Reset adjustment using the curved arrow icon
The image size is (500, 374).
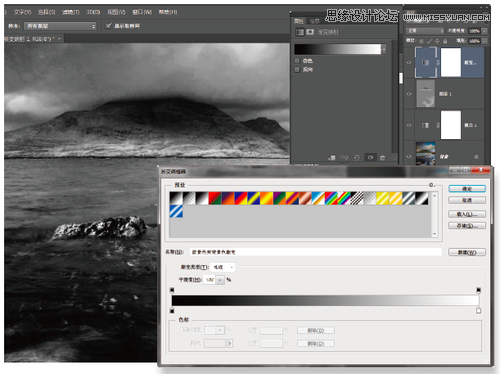tap(357, 158)
